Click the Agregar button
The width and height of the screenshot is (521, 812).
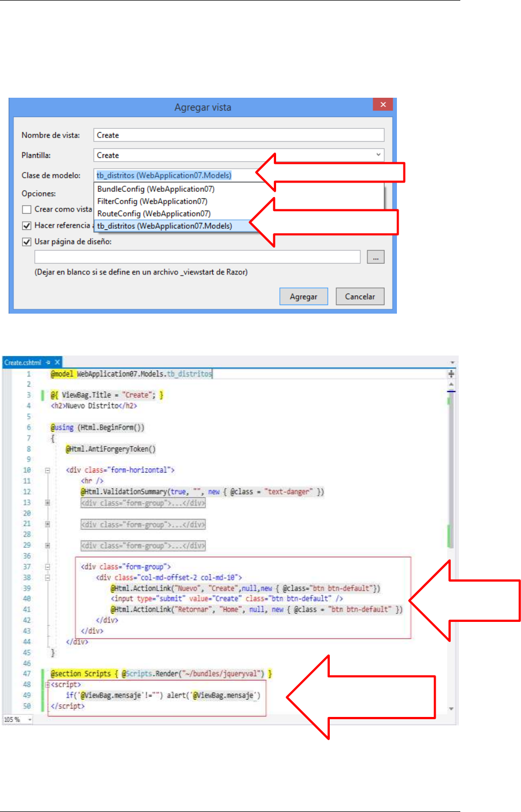click(303, 296)
